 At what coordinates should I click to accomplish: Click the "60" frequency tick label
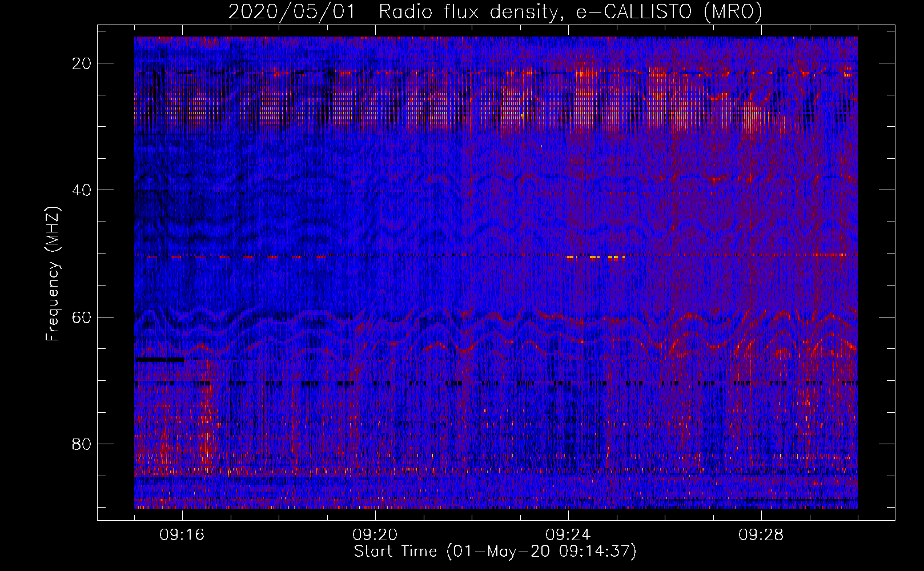point(82,317)
